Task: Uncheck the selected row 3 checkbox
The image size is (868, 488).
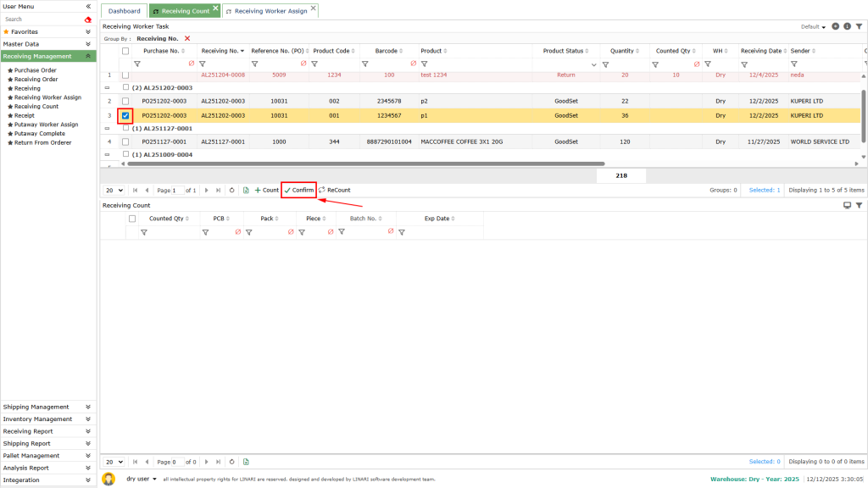Action: 125,115
